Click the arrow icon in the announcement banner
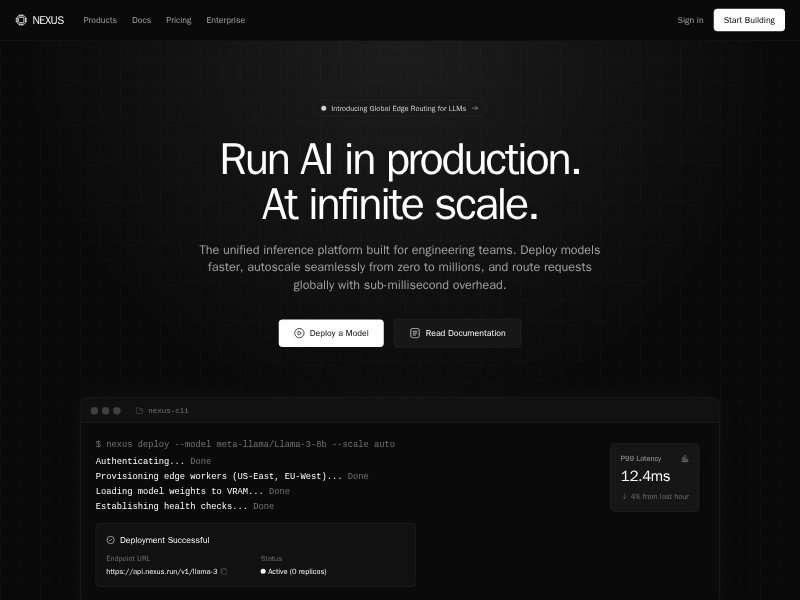This screenshot has width=800, height=600. [x=477, y=108]
